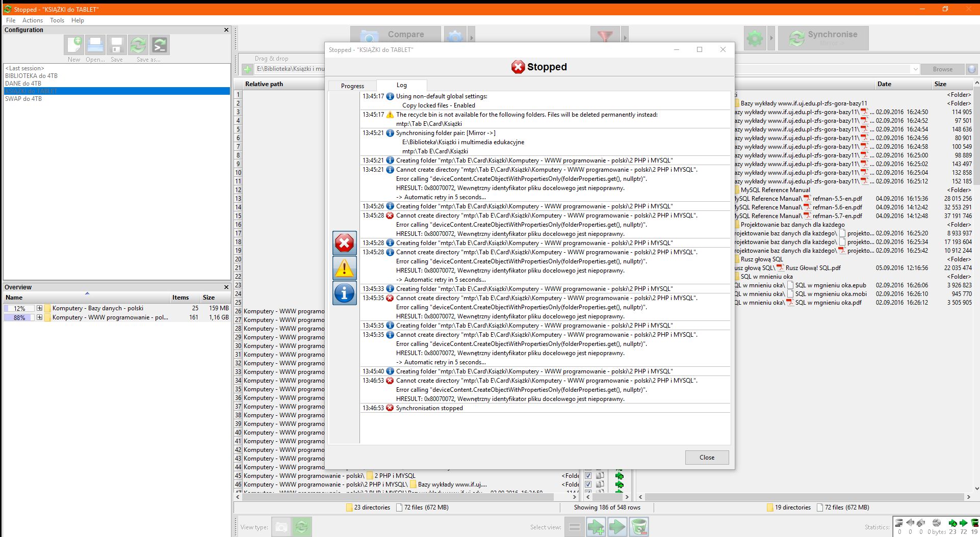This screenshot has height=537, width=980.
Task: Toggle show equal files view
Action: [574, 527]
